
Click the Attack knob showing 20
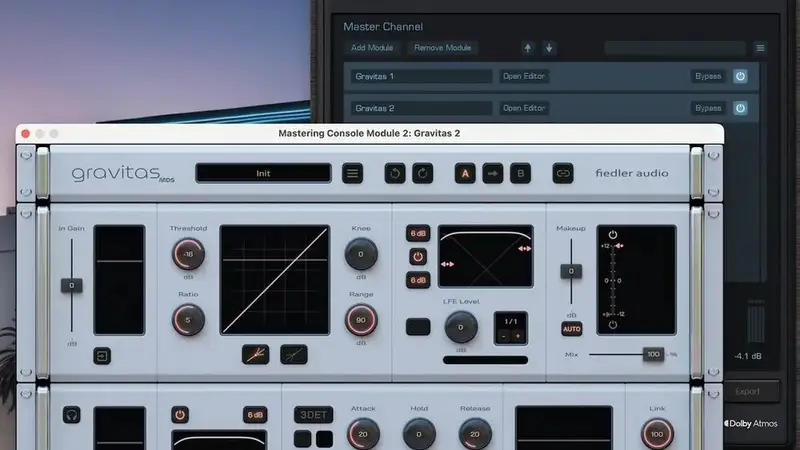click(x=363, y=434)
